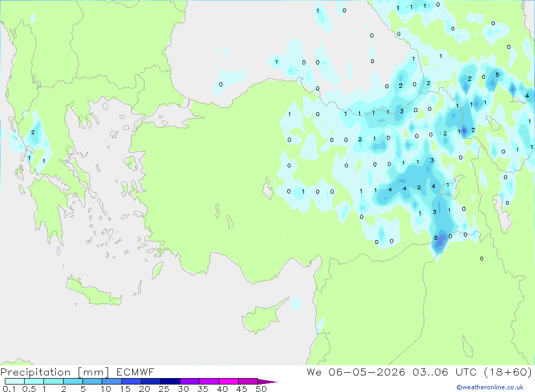
Task: Click the 'Precipitation [mm]' title text
Action: tap(55, 372)
